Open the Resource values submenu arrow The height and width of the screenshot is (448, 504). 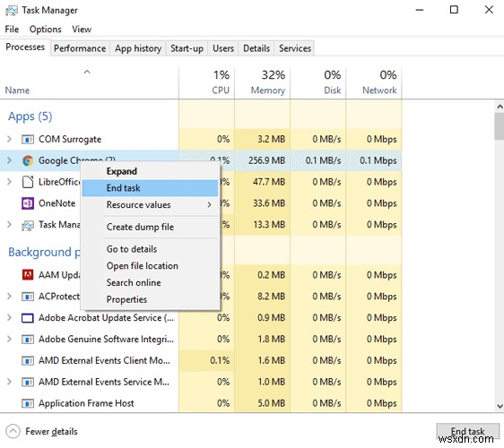209,204
